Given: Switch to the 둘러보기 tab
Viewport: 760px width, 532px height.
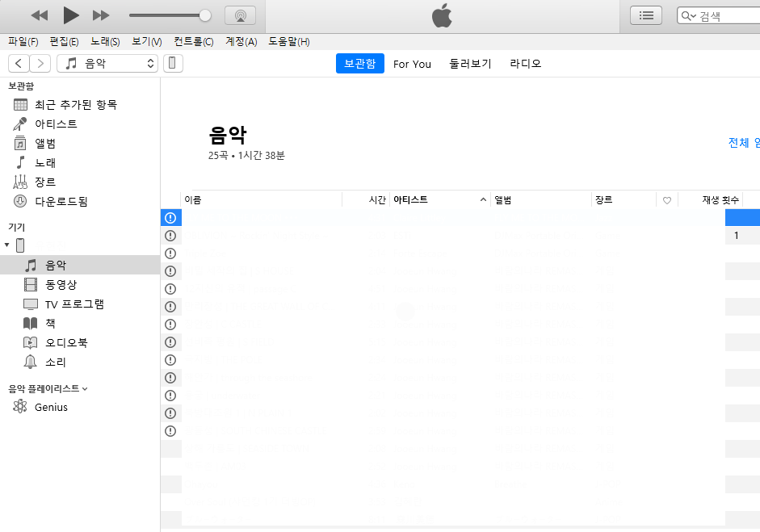Looking at the screenshot, I should [x=470, y=64].
